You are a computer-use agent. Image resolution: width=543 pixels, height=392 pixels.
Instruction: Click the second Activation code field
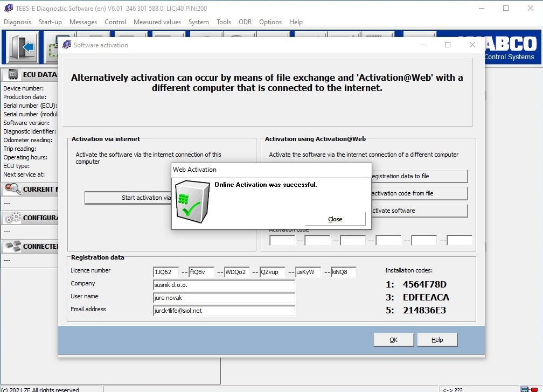coord(318,240)
